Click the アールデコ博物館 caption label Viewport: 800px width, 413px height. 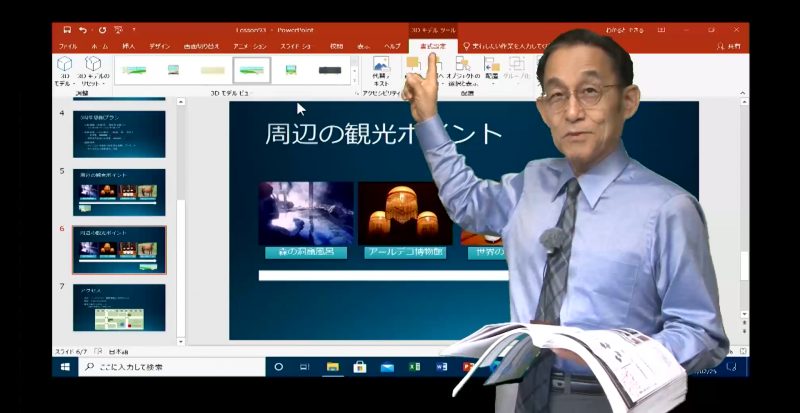pyautogui.click(x=405, y=252)
